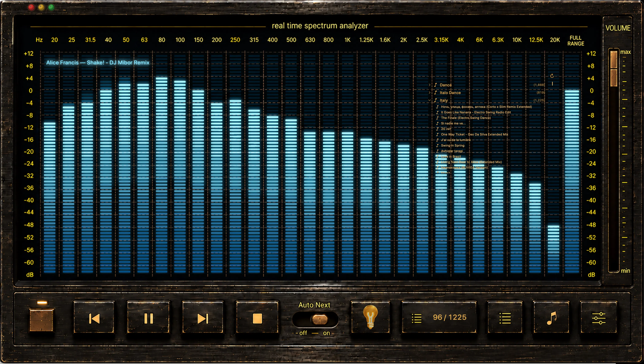Select the Dance playlist row

[486, 85]
